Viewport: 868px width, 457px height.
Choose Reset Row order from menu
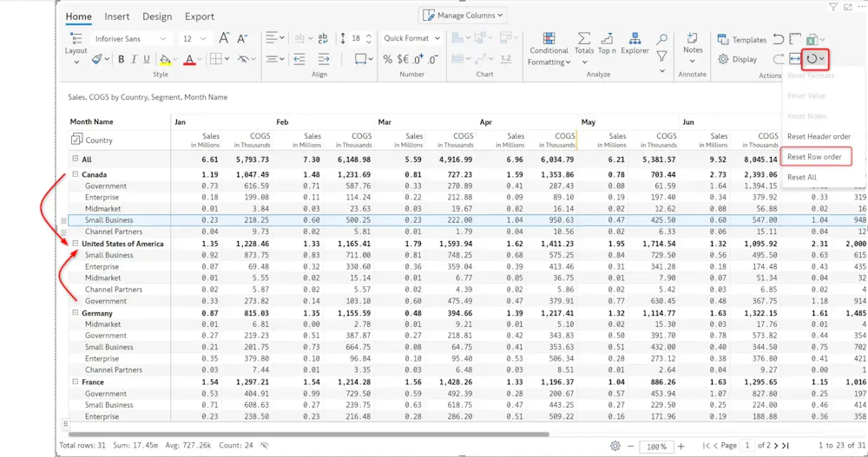(x=814, y=157)
